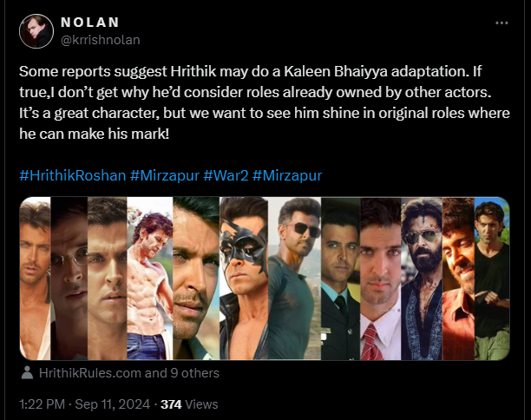The height and width of the screenshot is (420, 531).
Task: Open "HrithikRules.com and 9 others" tagged list
Action: tap(129, 373)
